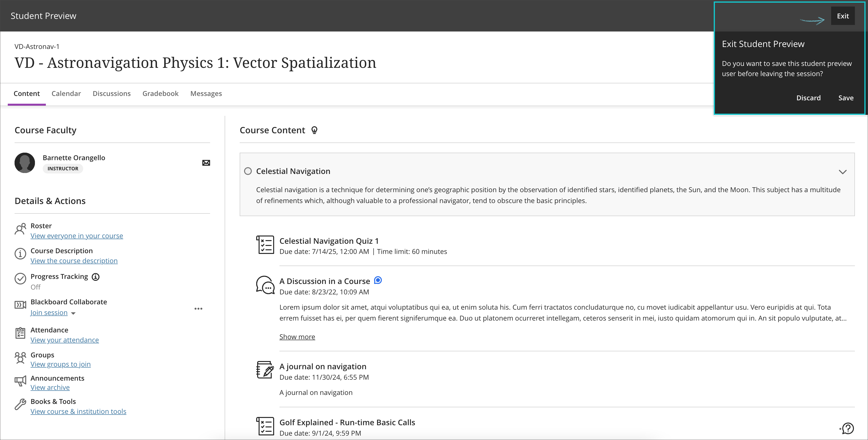868x440 pixels.
Task: Open Blackboard Collaborate more options menu
Action: click(x=198, y=308)
